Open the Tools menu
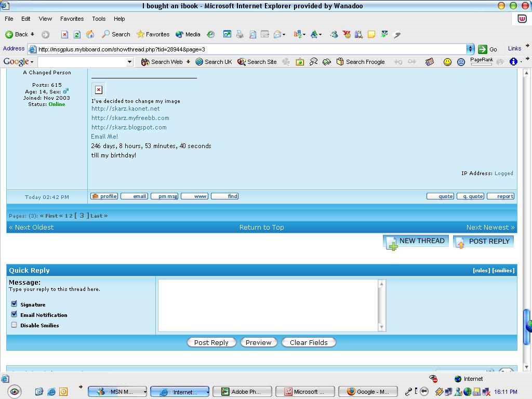This screenshot has width=532, height=399. coord(99,19)
